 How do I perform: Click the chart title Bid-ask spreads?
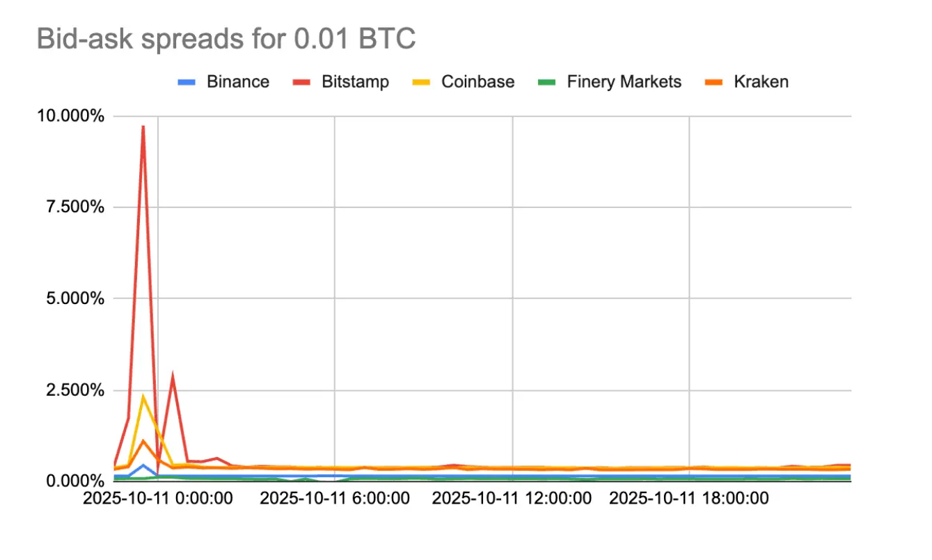[226, 40]
